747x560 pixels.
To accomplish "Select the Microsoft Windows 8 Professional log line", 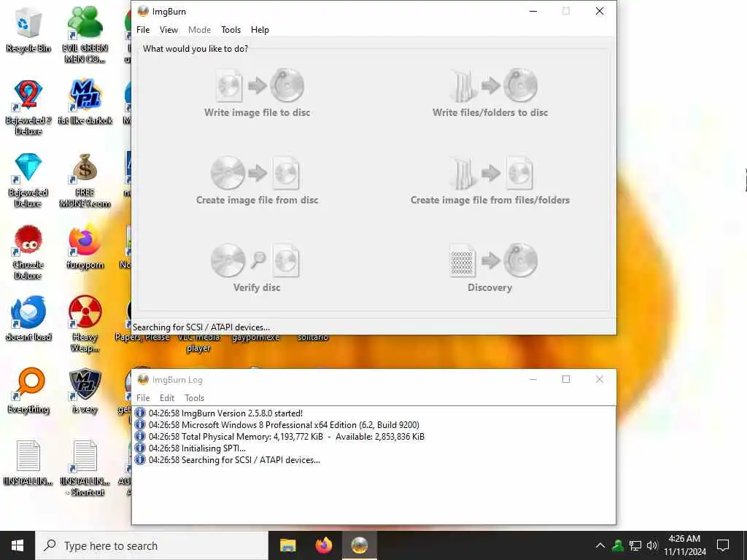I will point(284,425).
